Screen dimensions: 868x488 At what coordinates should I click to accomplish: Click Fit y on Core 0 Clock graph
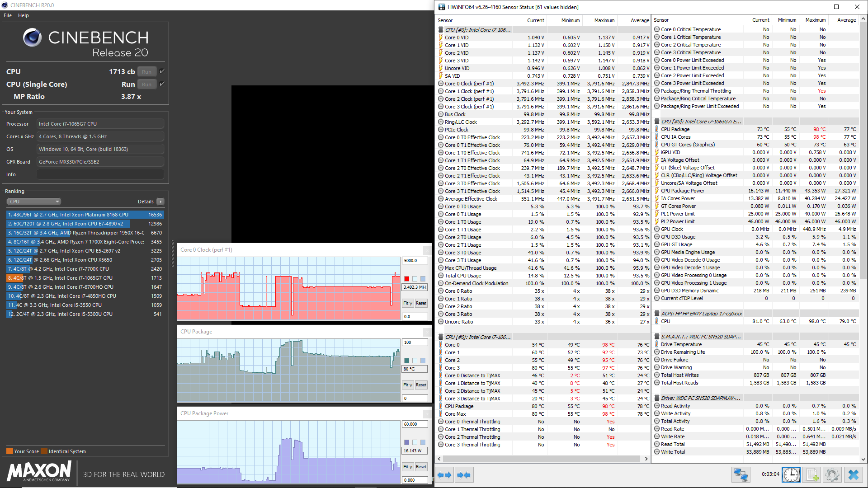point(407,303)
